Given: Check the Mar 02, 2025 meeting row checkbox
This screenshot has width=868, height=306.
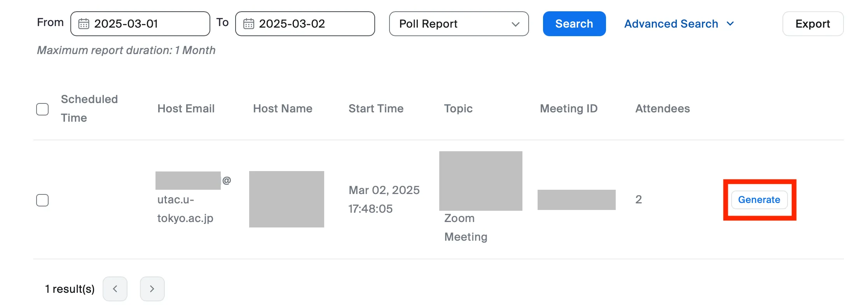Looking at the screenshot, I should pyautogui.click(x=42, y=200).
